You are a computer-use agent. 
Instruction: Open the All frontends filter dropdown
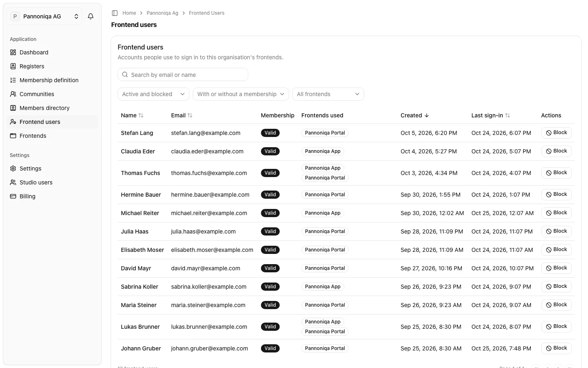[328, 94]
